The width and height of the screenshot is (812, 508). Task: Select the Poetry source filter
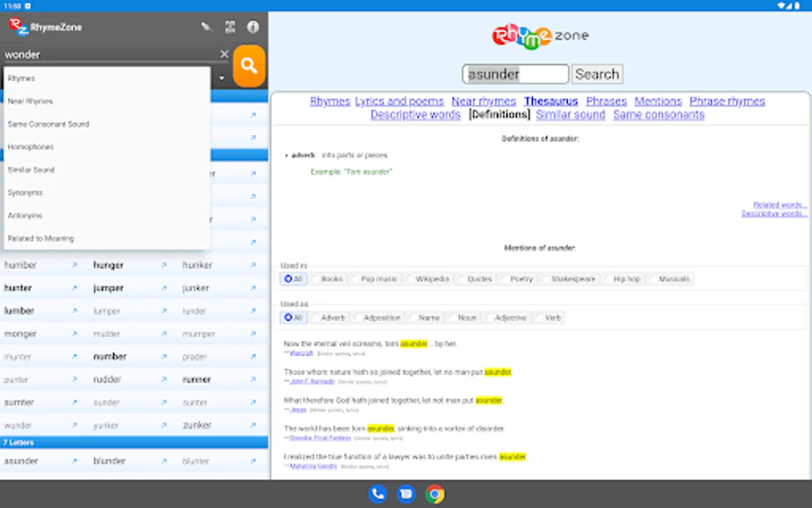517,279
